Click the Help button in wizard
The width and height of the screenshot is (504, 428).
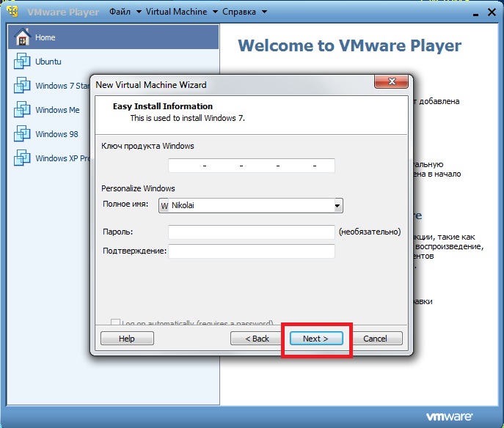128,339
